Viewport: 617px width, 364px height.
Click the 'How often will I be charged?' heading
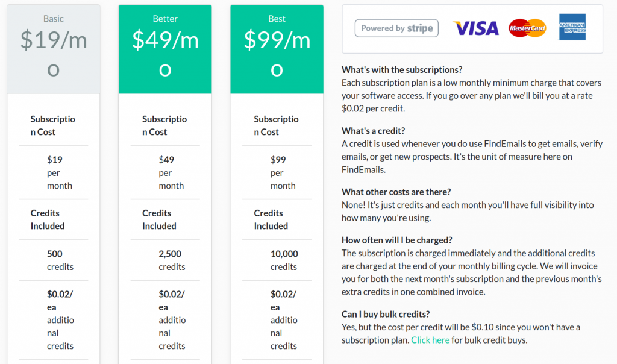tap(396, 240)
